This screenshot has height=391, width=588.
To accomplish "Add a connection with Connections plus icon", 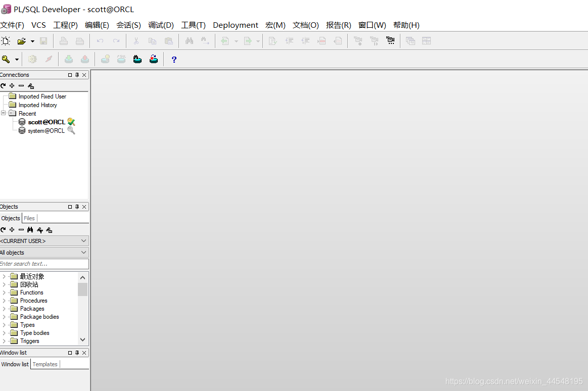I will pos(12,86).
